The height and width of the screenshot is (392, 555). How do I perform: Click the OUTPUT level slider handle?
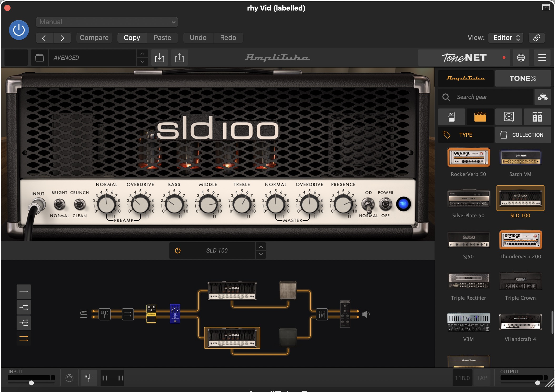point(538,383)
